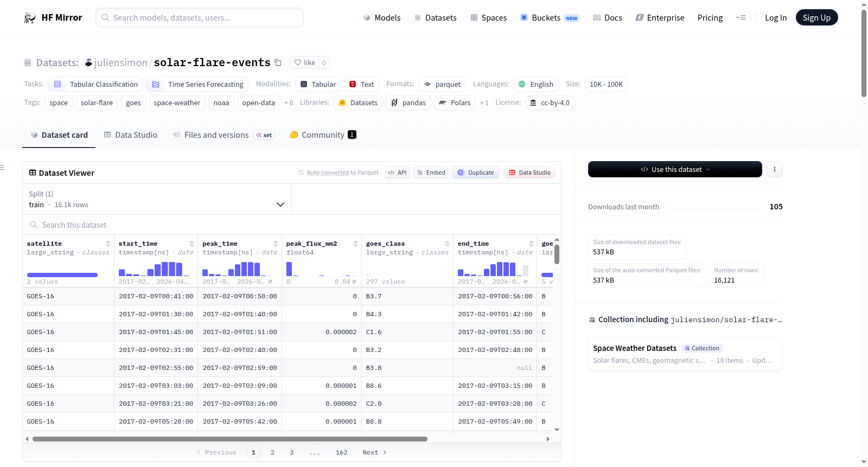The height and width of the screenshot is (467, 868).
Task: Click the Polars library tag
Action: [455, 103]
